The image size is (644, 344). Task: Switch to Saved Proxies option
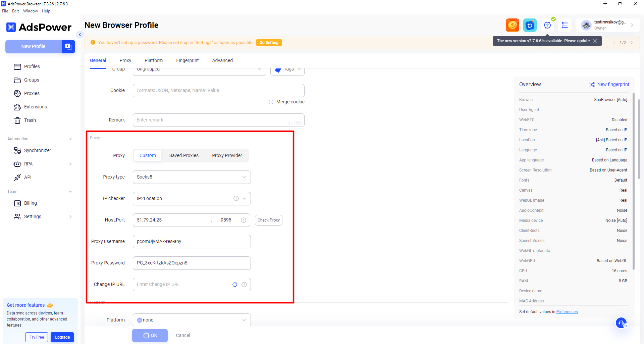184,155
